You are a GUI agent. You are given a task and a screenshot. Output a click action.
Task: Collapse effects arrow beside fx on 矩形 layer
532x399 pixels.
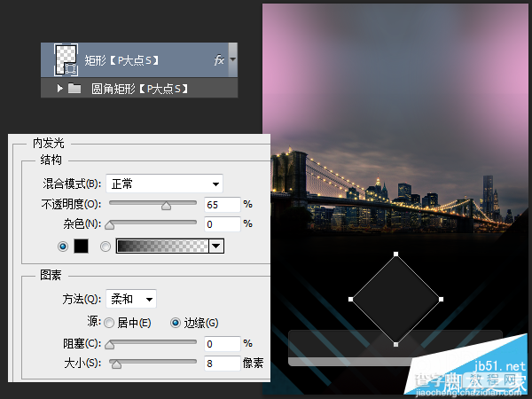(232, 59)
